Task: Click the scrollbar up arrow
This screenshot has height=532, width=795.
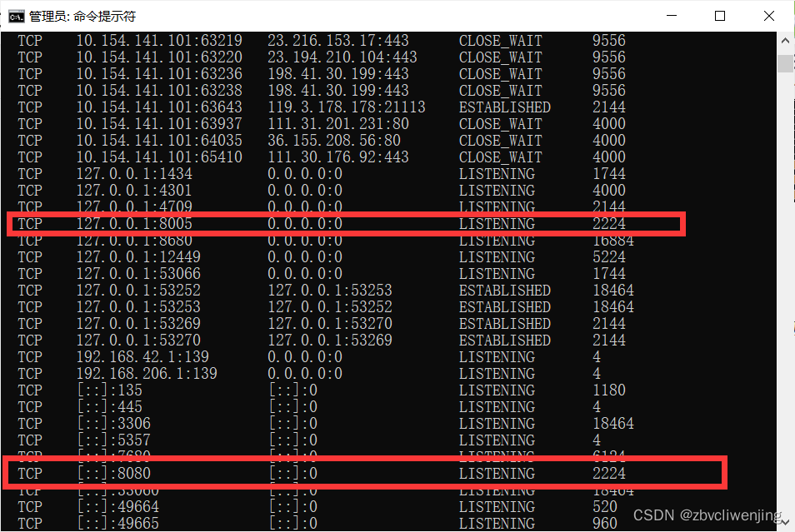Action: 784,38
